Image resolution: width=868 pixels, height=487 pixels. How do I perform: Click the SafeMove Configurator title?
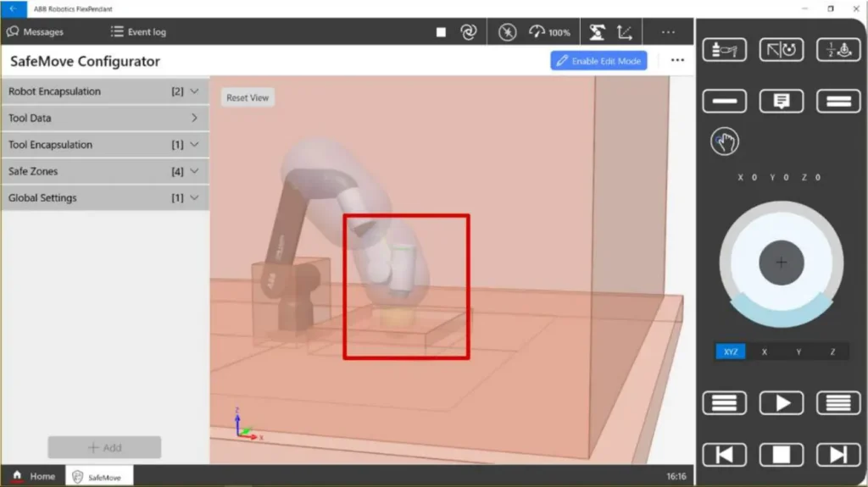click(x=85, y=61)
